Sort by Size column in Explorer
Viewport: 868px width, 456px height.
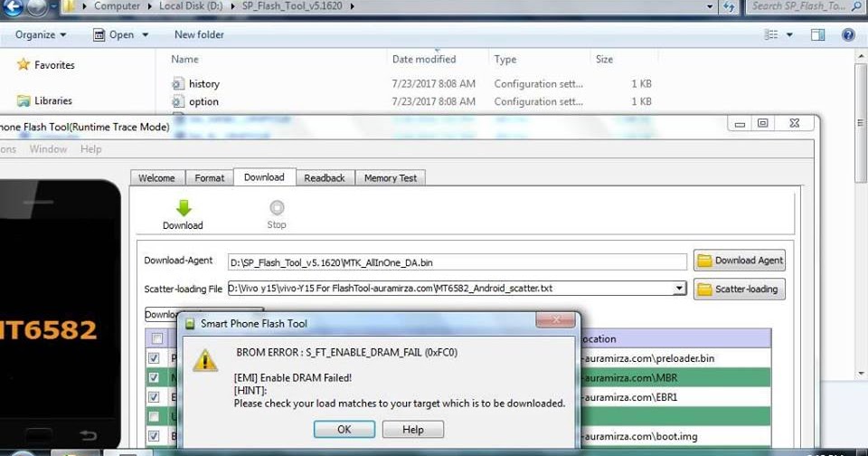tap(604, 59)
